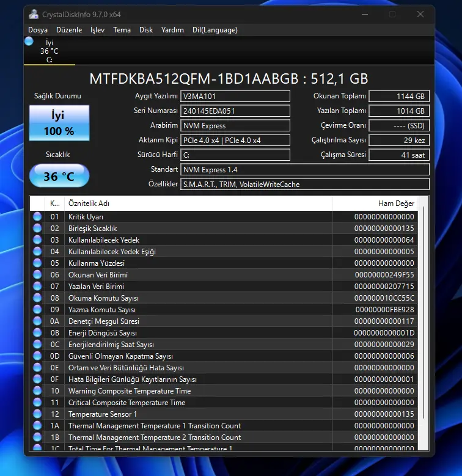Viewport: 462px width, 476px height.
Task: Click raw value 00000000FBE928
Action: point(385,310)
